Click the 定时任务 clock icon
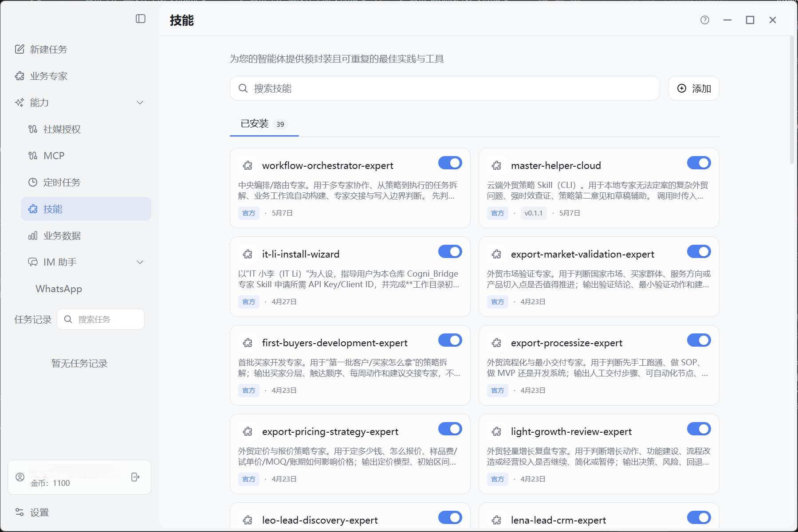 click(x=33, y=182)
